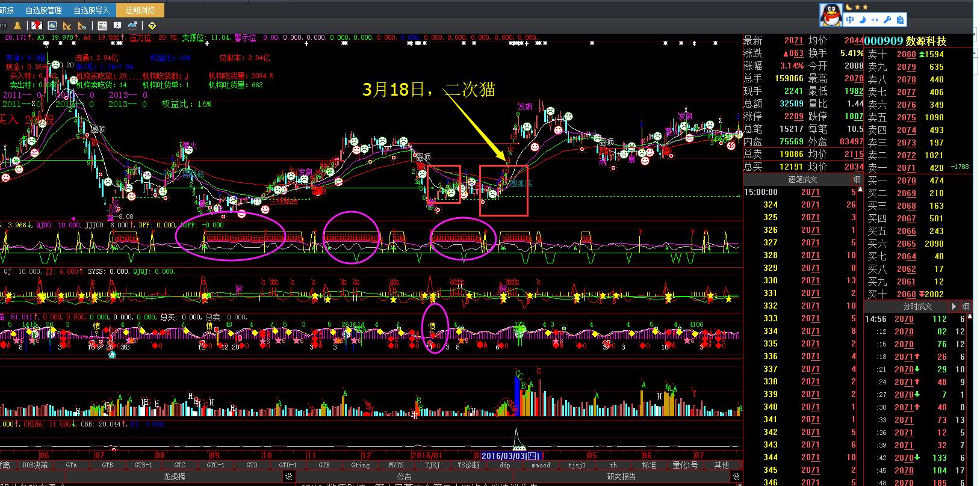Viewport: 980px width, 486px height.
Task: Select the MYTS indicator tab
Action: [396, 465]
